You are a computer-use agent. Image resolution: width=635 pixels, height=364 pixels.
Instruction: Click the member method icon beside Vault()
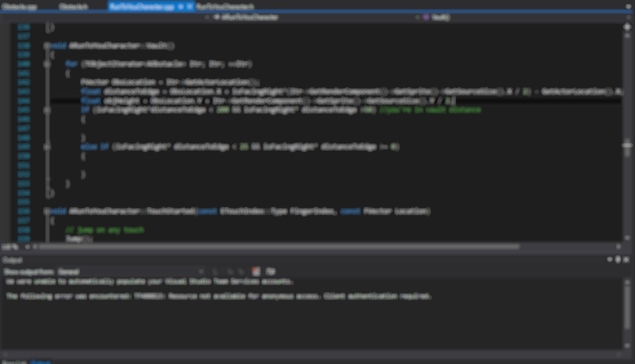pyautogui.click(x=426, y=17)
